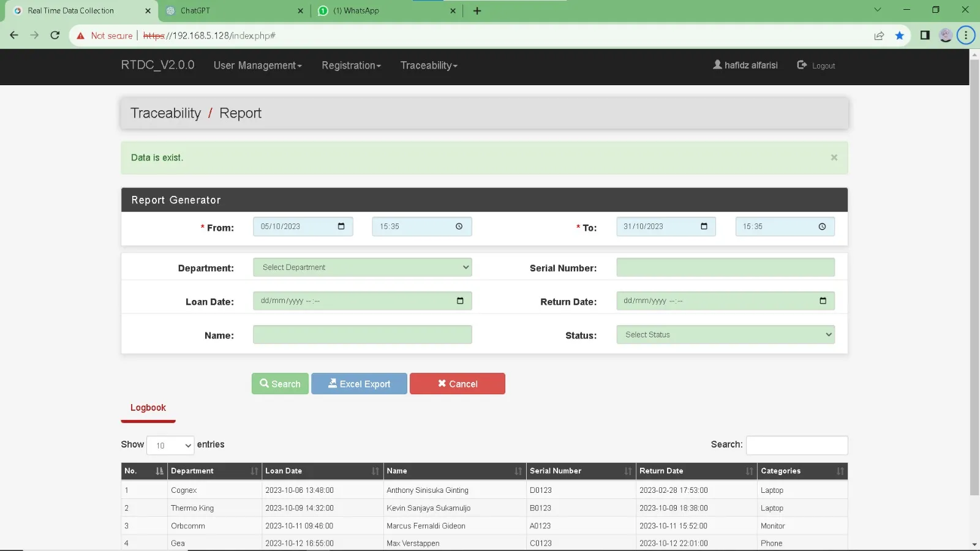Click the Cancel button

coord(457,383)
